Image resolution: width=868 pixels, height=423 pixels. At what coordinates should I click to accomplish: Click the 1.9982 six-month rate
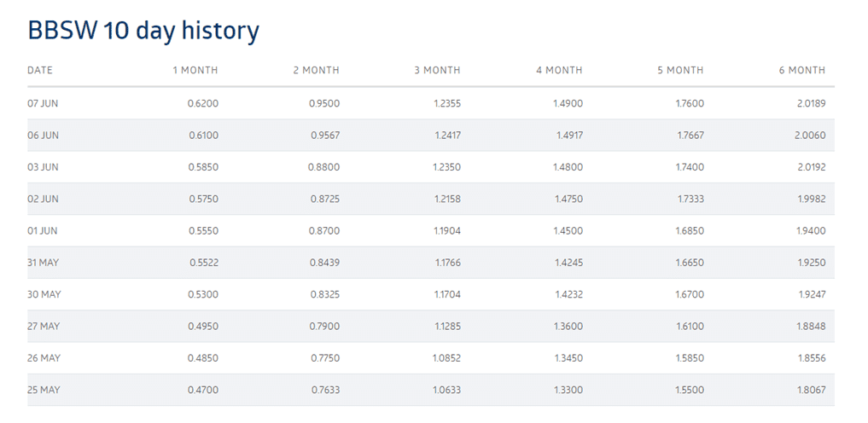[x=812, y=199]
